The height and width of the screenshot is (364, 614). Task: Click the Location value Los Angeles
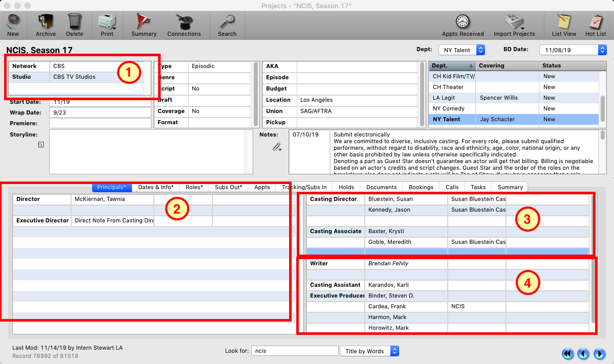tap(316, 100)
